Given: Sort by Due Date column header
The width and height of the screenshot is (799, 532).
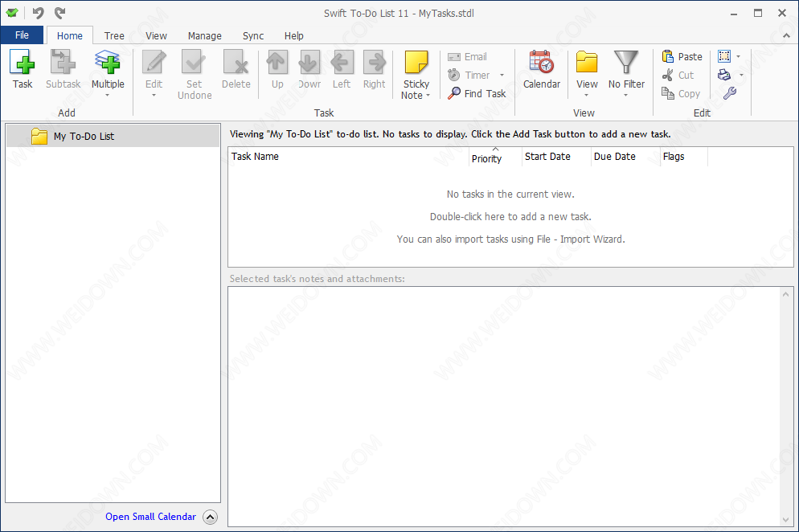Looking at the screenshot, I should [625, 157].
